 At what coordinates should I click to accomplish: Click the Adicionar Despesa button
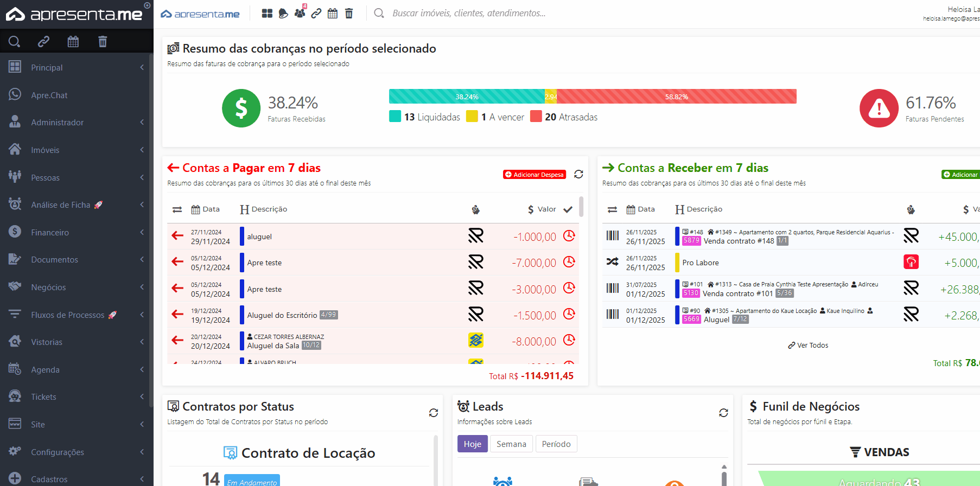pyautogui.click(x=534, y=175)
